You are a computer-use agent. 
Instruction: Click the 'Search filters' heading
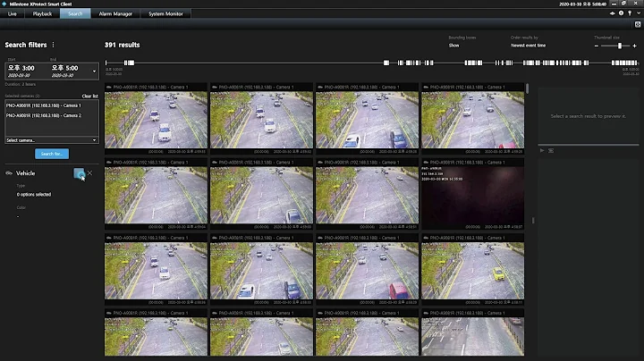click(25, 45)
